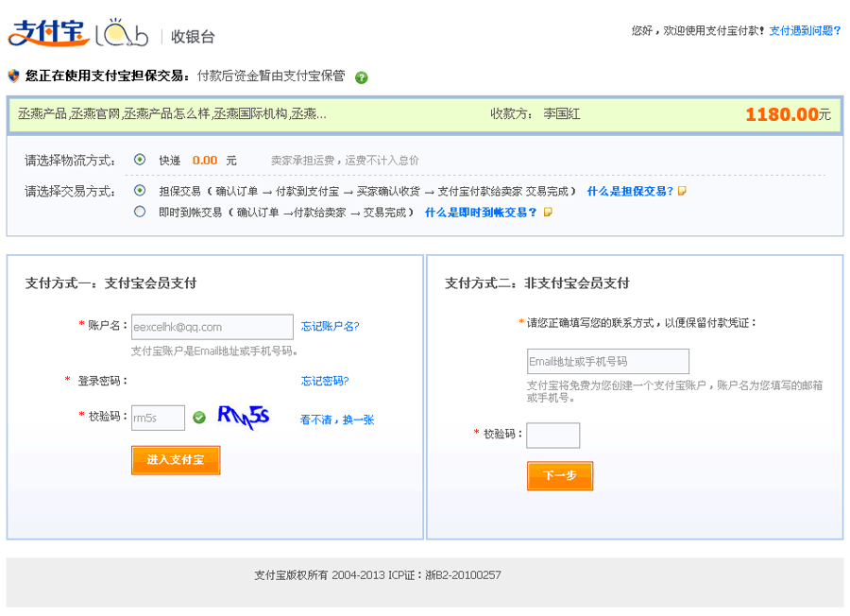Click the 支付方式一：支付宝会员支付 heading
850x616 pixels.
(110, 283)
